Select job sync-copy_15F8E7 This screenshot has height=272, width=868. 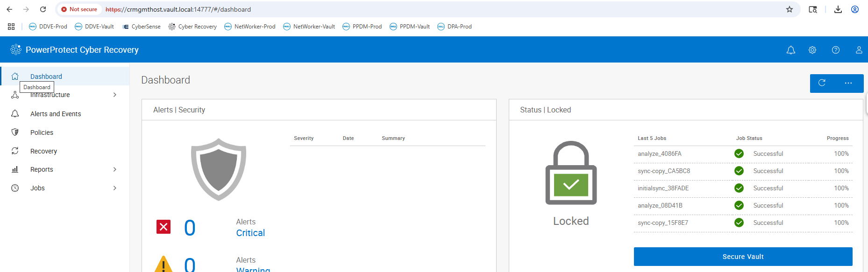[x=663, y=223]
